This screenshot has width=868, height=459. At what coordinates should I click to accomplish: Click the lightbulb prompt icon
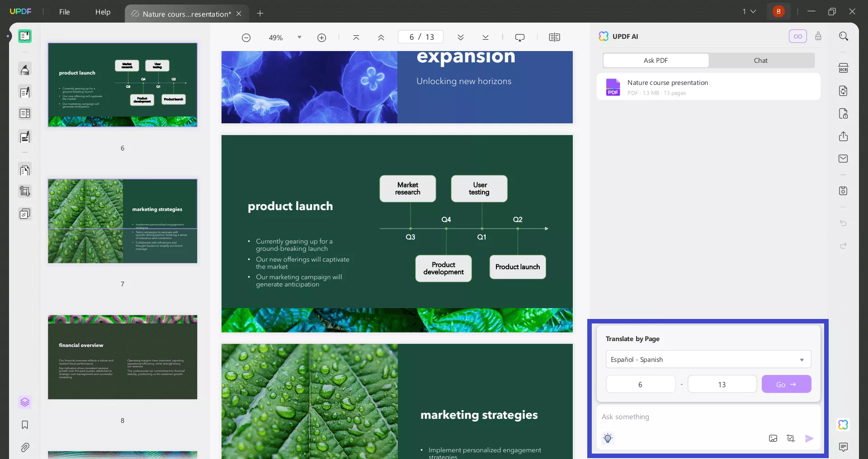(x=608, y=438)
